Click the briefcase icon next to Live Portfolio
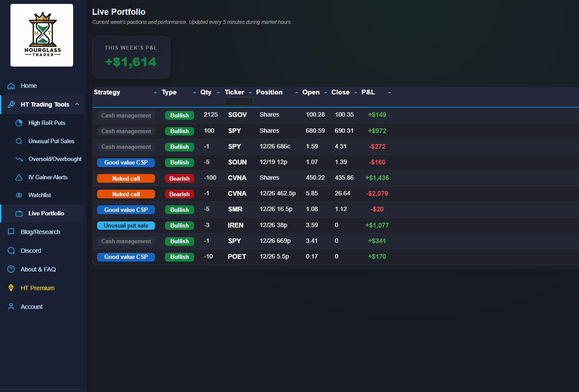Image resolution: width=579 pixels, height=392 pixels. pos(19,213)
